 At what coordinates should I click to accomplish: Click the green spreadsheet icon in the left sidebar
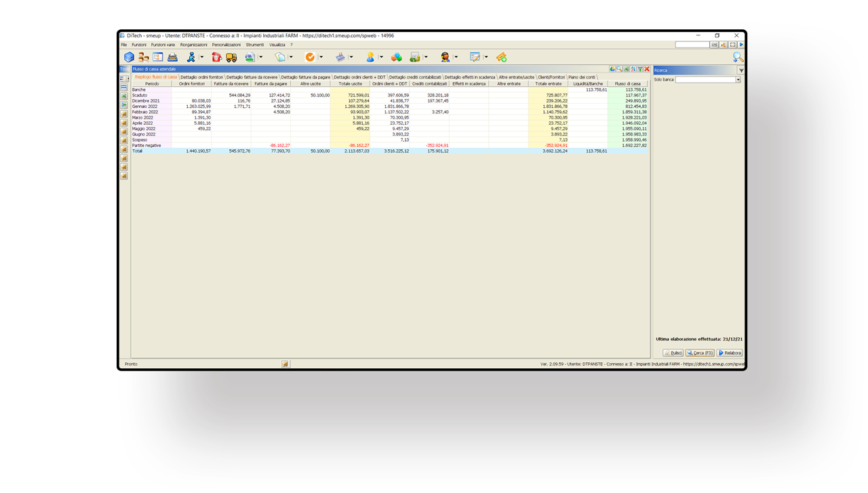click(124, 96)
